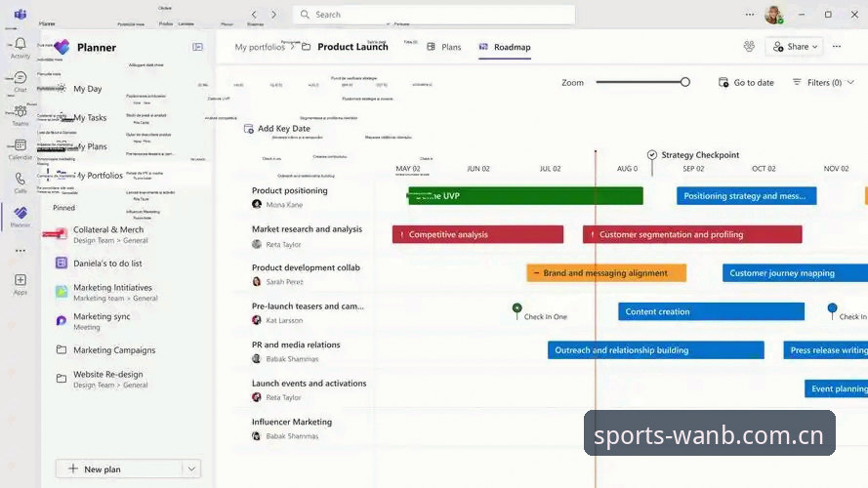
Task: Open the Filters (0) dropdown
Action: (823, 82)
